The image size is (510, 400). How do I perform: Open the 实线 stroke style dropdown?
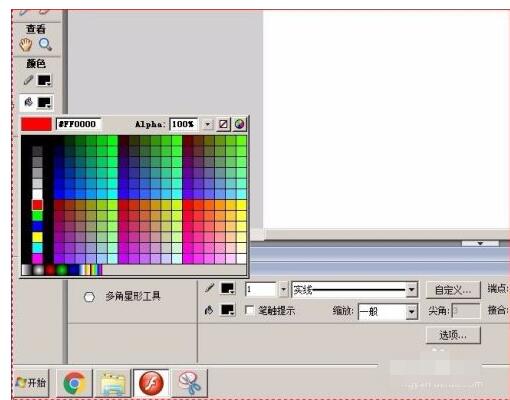pos(412,290)
